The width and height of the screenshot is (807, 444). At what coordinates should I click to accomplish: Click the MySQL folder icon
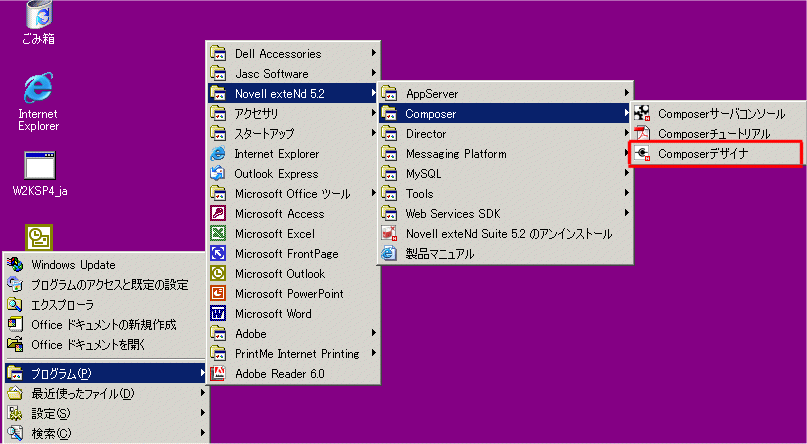pos(389,173)
